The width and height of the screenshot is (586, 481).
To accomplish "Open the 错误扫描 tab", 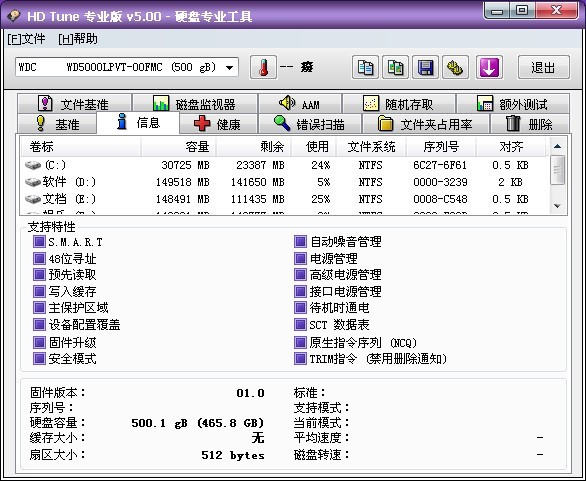I will pyautogui.click(x=309, y=124).
